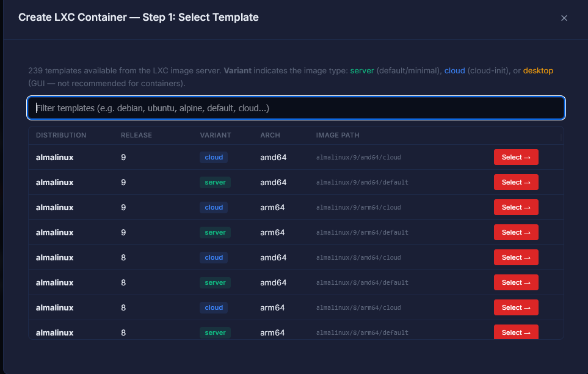588x374 pixels.
Task: Select almalinux 9 amd64 cloud template
Action: point(515,157)
